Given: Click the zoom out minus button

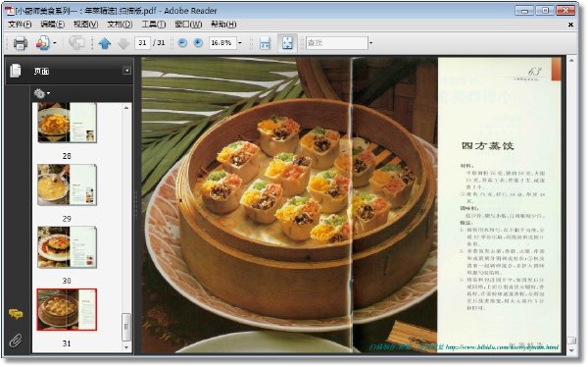Looking at the screenshot, I should (182, 43).
